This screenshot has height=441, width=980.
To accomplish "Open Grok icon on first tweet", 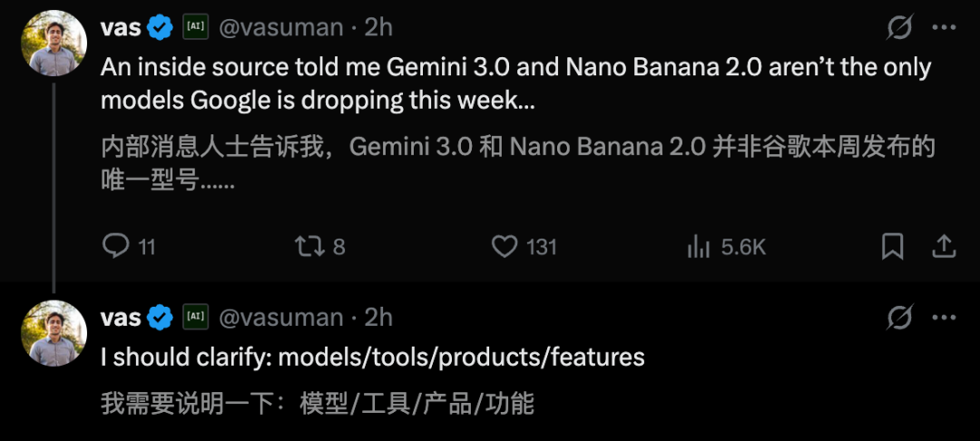I will 898,28.
